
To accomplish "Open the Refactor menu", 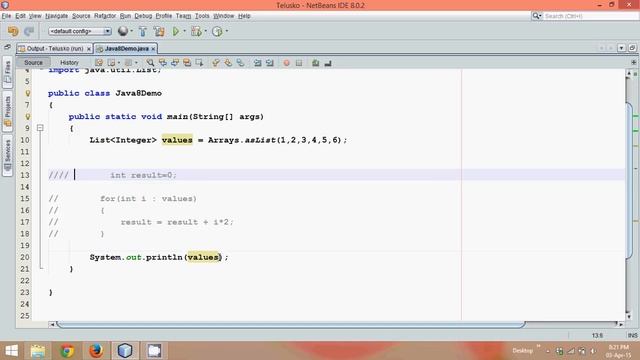I will pos(105,16).
